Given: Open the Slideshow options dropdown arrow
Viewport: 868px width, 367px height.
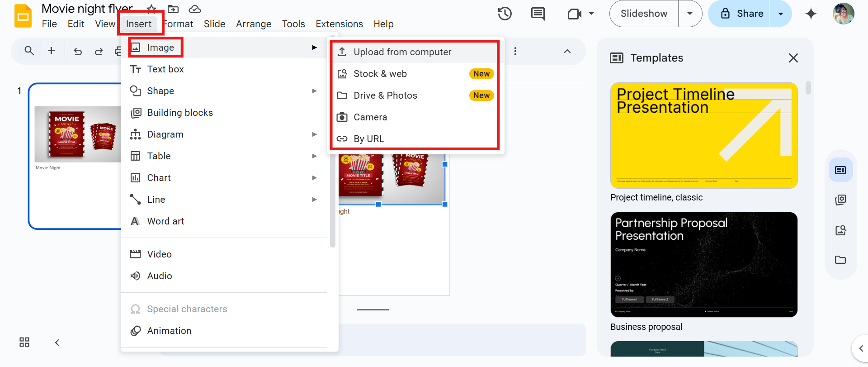Looking at the screenshot, I should 690,14.
